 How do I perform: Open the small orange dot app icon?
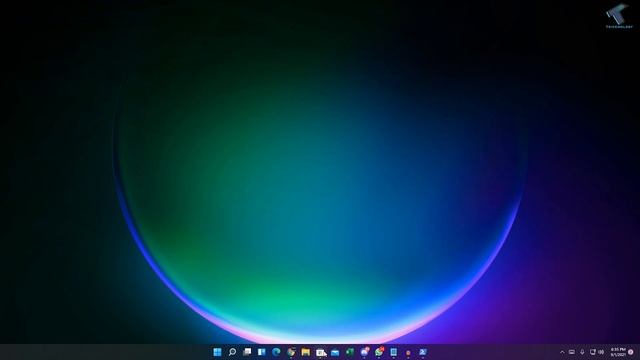(408, 353)
